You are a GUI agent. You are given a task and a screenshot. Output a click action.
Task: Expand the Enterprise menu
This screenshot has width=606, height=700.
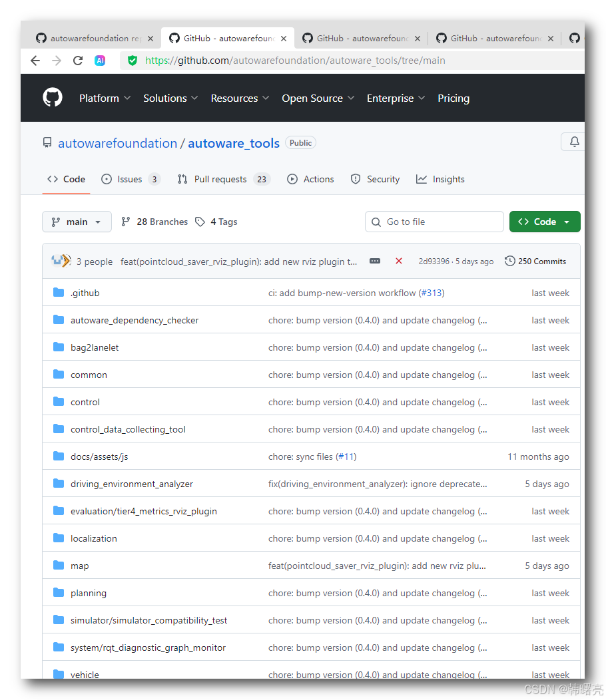point(396,98)
